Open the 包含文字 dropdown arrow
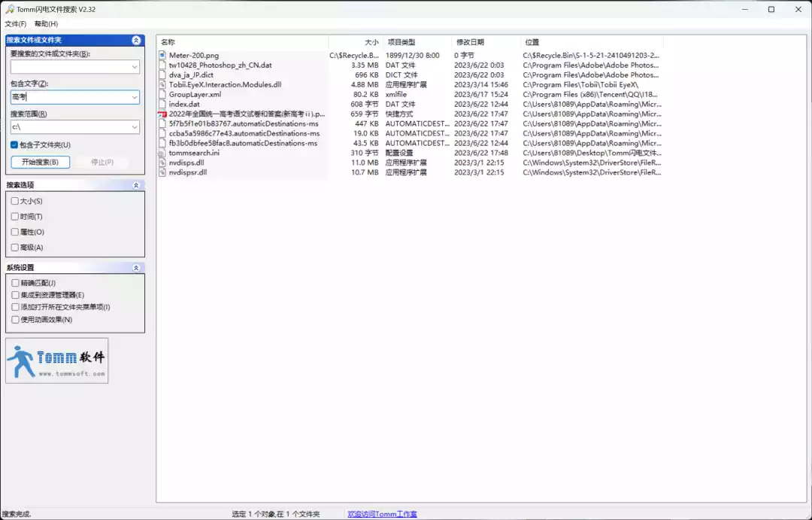This screenshot has width=812, height=520. (134, 97)
